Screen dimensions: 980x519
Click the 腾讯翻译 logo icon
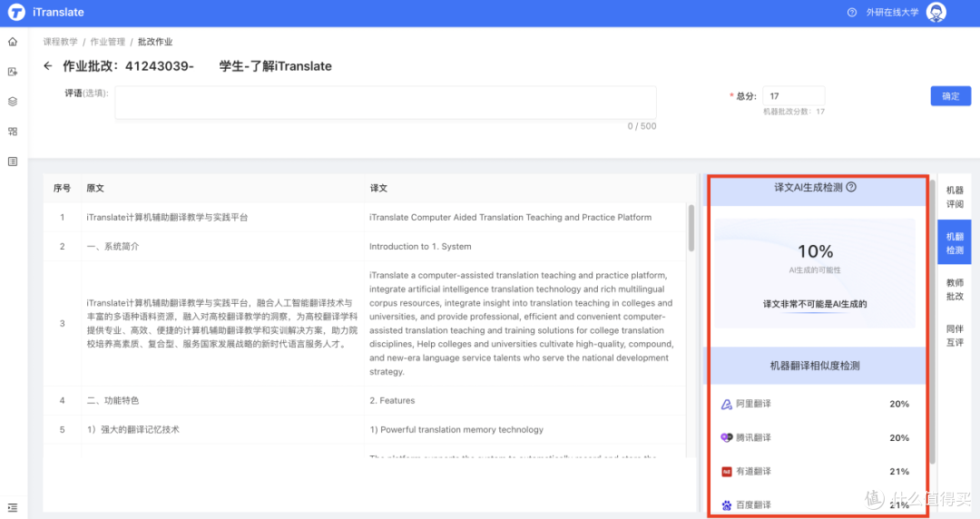coord(726,437)
